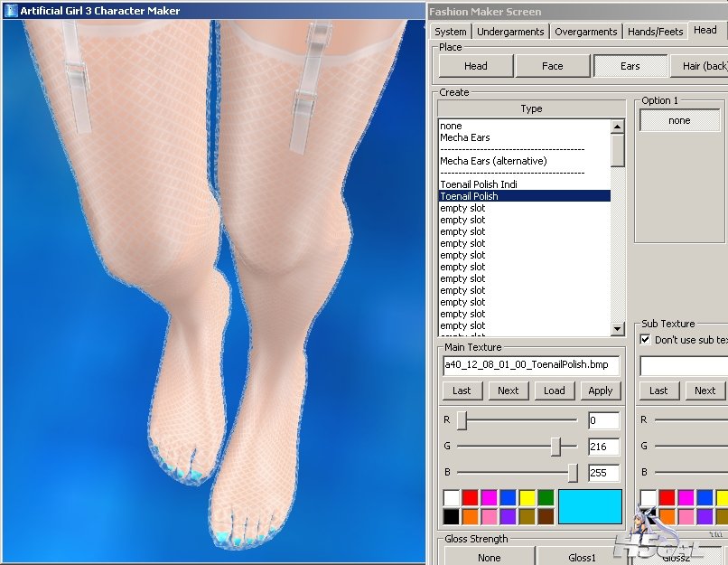Image resolution: width=728 pixels, height=565 pixels.
Task: Switch to the Undergarments tab
Action: [x=510, y=32]
